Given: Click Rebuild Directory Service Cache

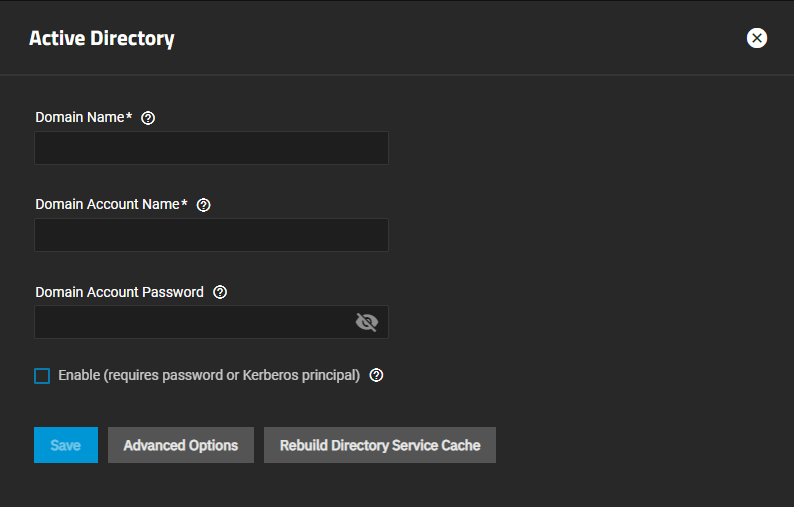Looking at the screenshot, I should (x=380, y=445).
